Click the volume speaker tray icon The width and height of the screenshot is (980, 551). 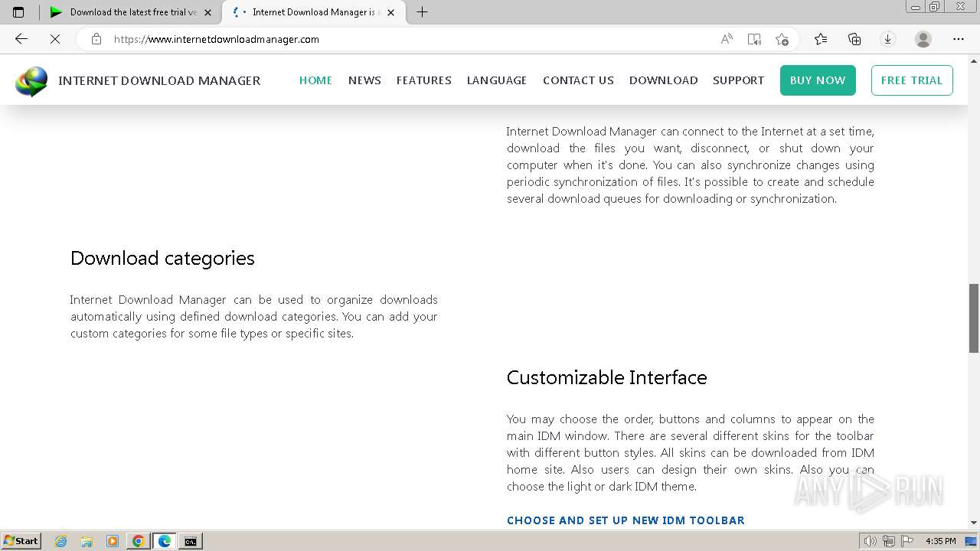[x=871, y=541]
